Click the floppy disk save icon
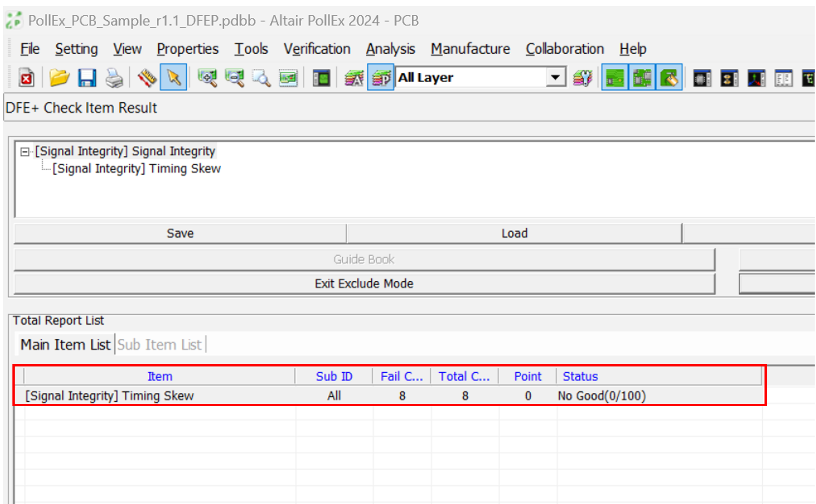Image resolution: width=816 pixels, height=504 pixels. [87, 78]
